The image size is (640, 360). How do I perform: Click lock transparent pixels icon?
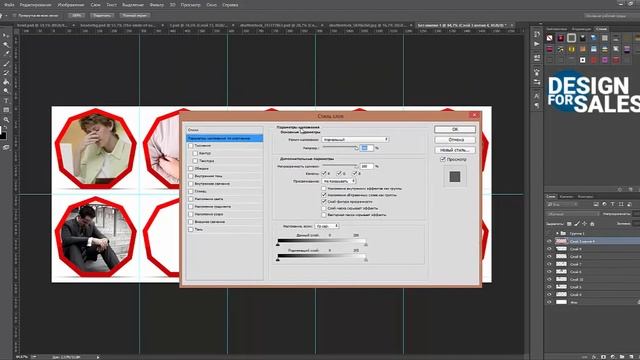[569, 224]
